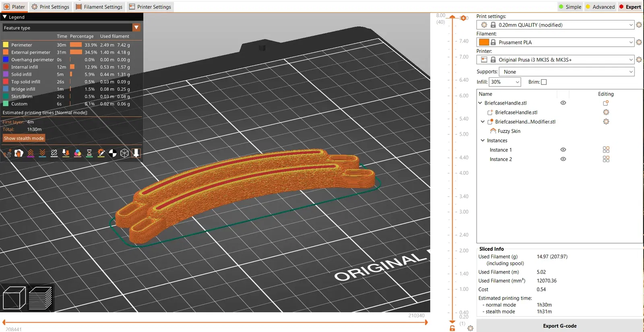Open vertical slider settings gear icon
Image resolution: width=644 pixels, height=332 pixels.
pyautogui.click(x=470, y=328)
